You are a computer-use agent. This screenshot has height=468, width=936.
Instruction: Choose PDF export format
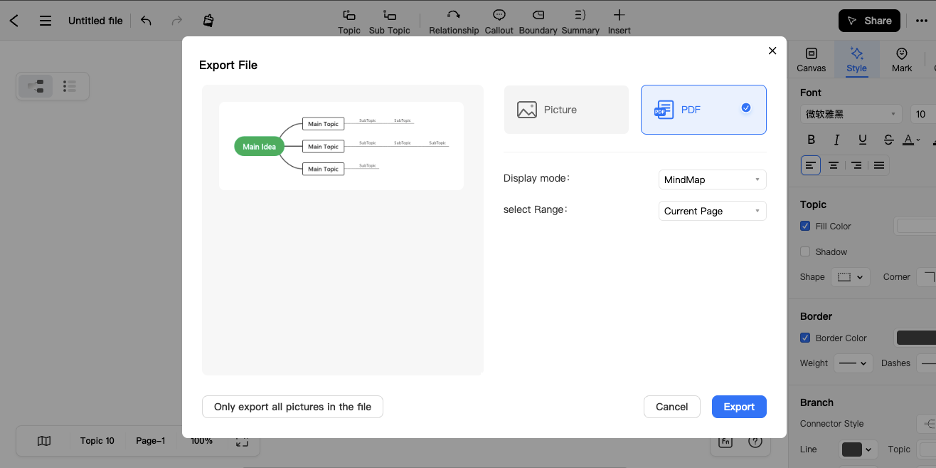[704, 110]
